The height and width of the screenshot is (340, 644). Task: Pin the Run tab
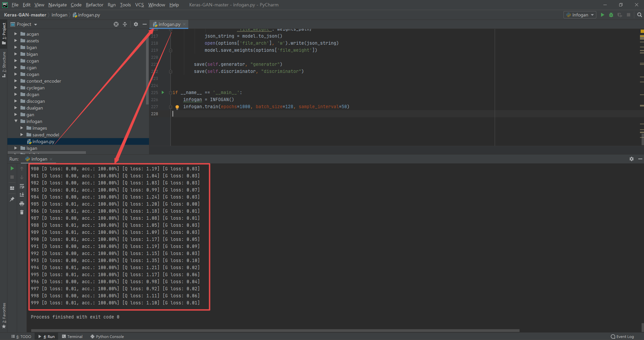point(12,199)
